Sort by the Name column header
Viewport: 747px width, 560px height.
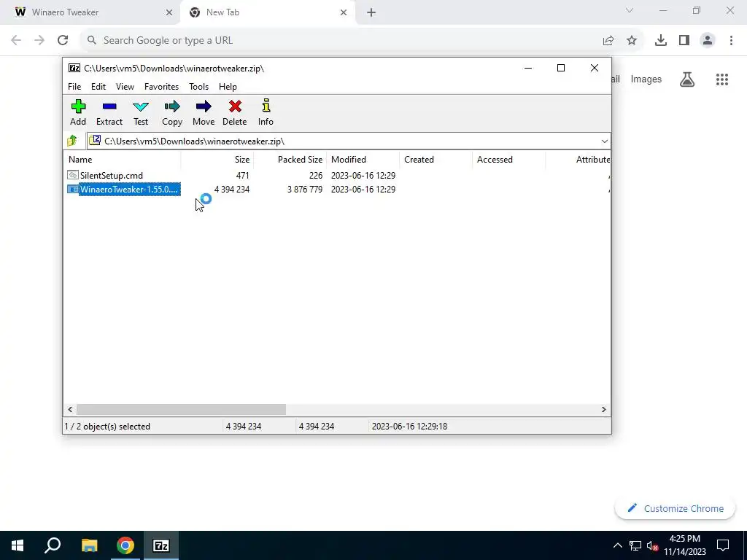pyautogui.click(x=122, y=160)
